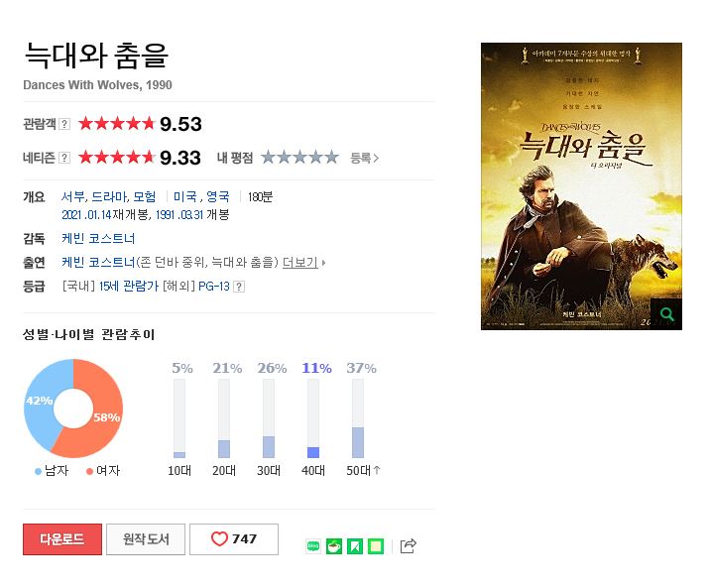The width and height of the screenshot is (709, 588).
Task: Click the red 다운로드 button
Action: [x=62, y=539]
